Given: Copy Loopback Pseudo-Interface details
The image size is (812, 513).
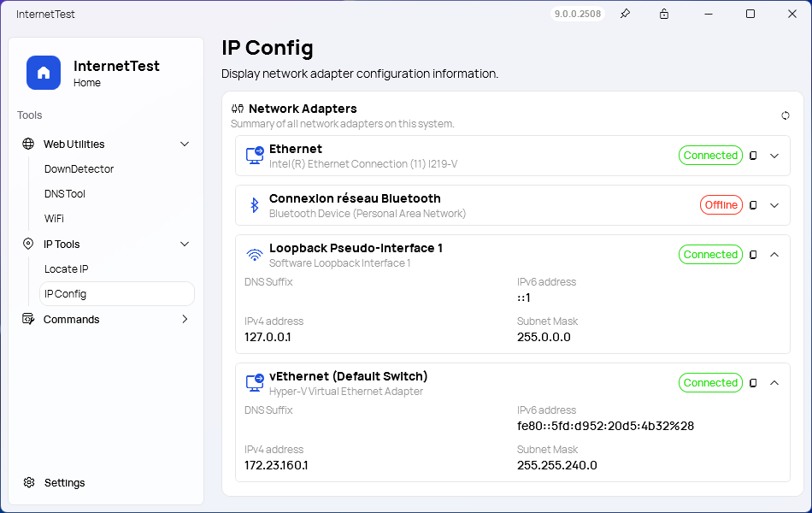Looking at the screenshot, I should 754,255.
